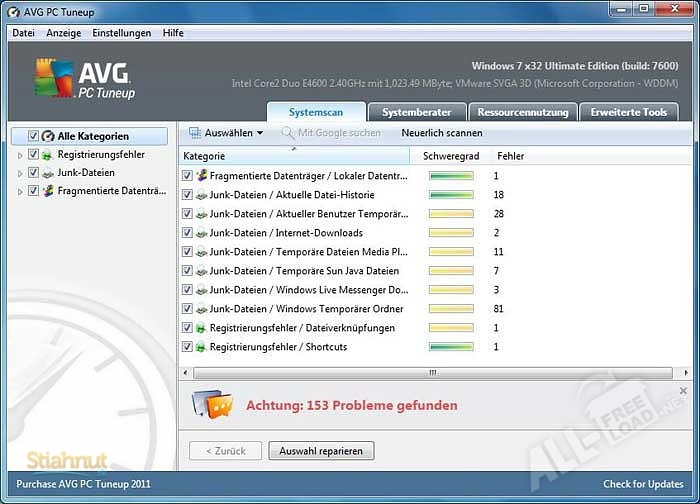The height and width of the screenshot is (504, 700).
Task: Click the Auswählen toolbar icon
Action: [x=194, y=132]
